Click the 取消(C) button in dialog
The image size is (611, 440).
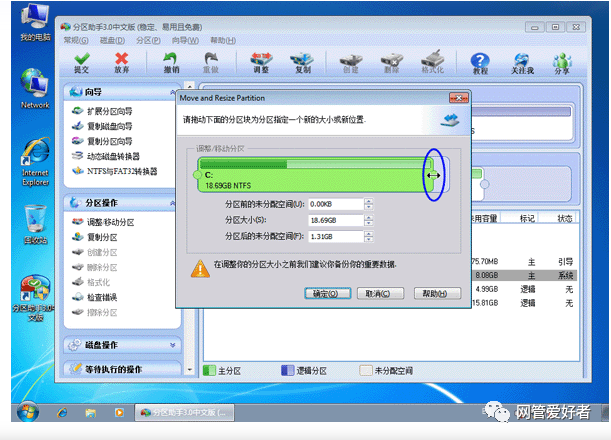(x=376, y=294)
